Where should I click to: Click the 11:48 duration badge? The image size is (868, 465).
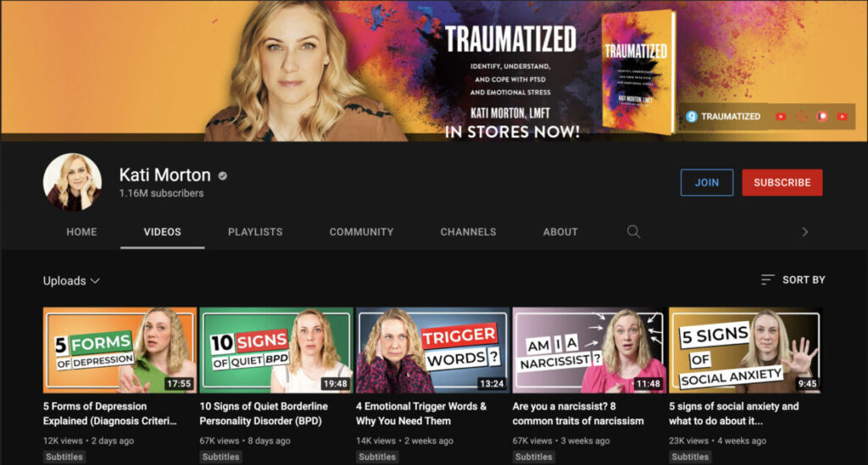click(x=648, y=384)
